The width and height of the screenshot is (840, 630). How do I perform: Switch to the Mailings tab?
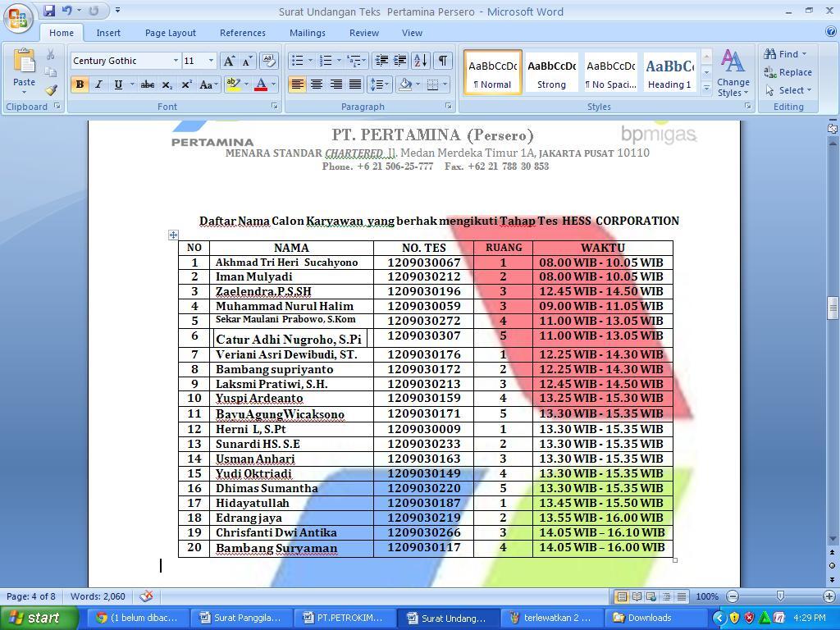[308, 33]
